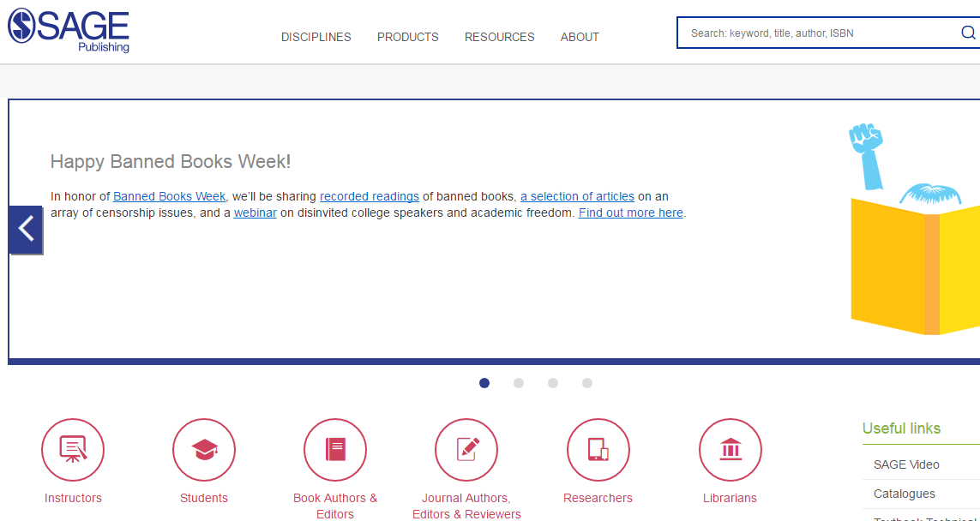Open the Researchers tablet device icon
Screen dimensions: 980x521
598,450
